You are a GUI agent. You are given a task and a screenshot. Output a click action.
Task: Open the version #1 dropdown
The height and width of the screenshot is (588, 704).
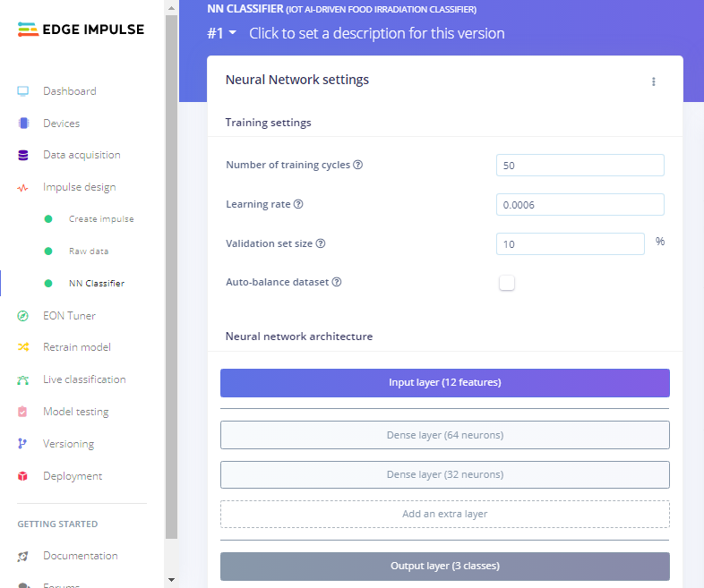tap(222, 34)
